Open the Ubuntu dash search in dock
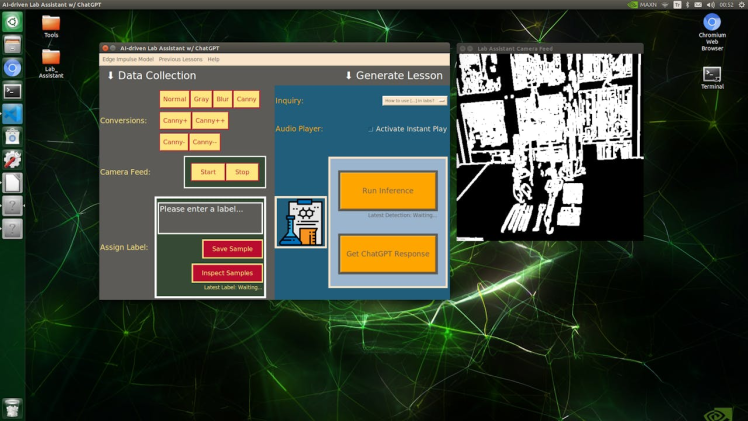 pos(12,22)
